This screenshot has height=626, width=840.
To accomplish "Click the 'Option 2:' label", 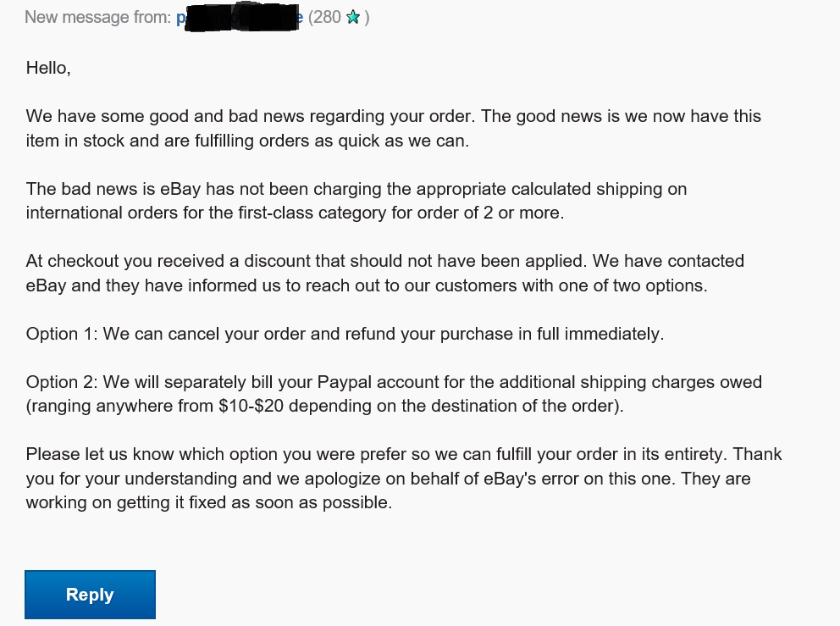I will (x=62, y=382).
